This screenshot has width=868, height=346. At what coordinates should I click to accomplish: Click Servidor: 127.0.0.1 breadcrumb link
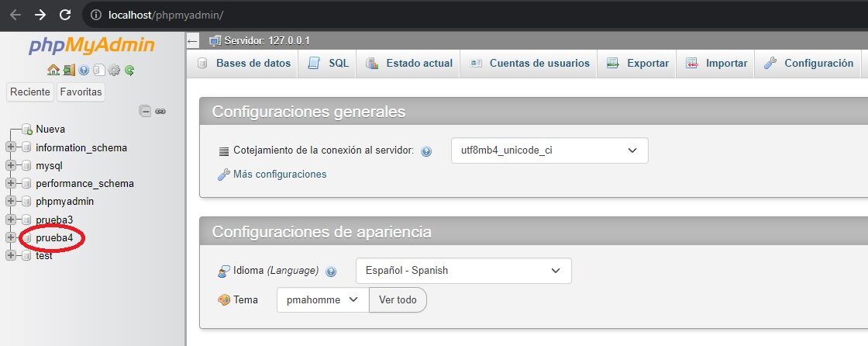click(267, 40)
